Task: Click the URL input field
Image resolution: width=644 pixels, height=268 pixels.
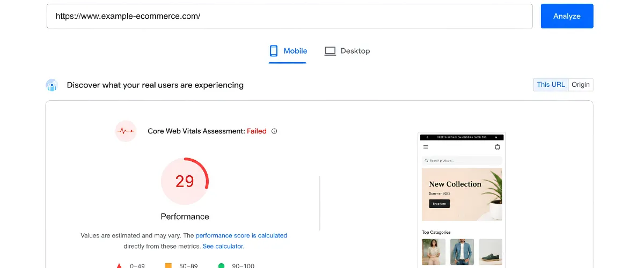Action: tap(289, 16)
